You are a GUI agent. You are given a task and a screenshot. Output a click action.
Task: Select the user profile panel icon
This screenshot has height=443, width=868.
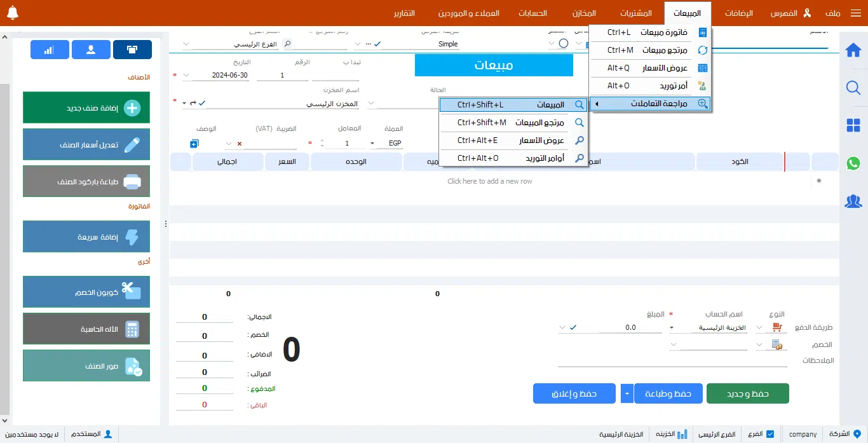[91, 50]
